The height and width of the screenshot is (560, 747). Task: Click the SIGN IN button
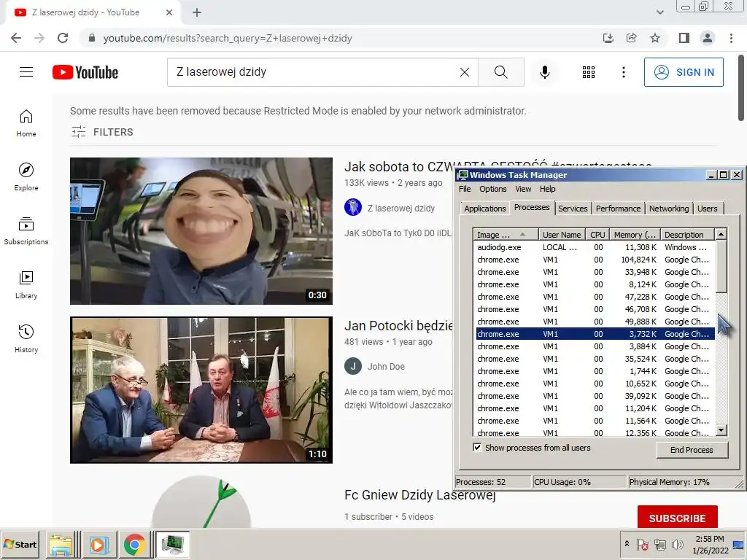point(684,72)
